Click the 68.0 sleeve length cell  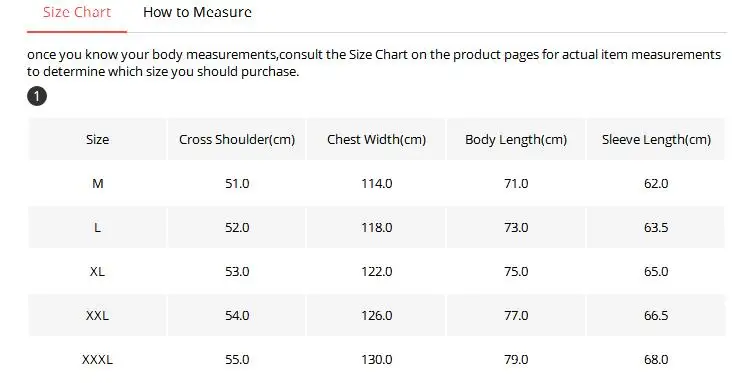click(656, 360)
